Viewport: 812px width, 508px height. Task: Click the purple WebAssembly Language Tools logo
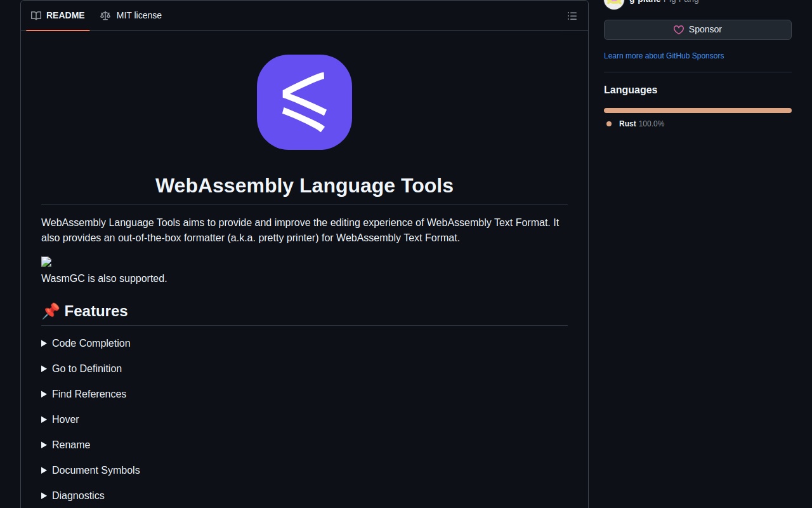(x=304, y=102)
